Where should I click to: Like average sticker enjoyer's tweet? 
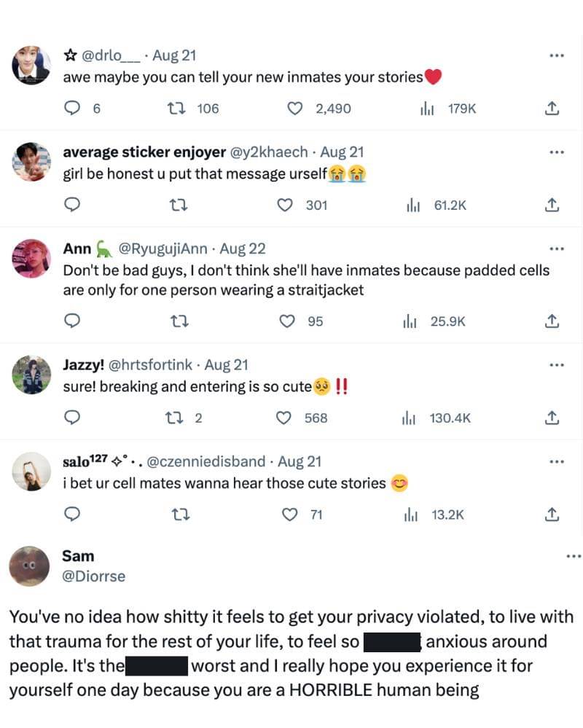pos(286,206)
